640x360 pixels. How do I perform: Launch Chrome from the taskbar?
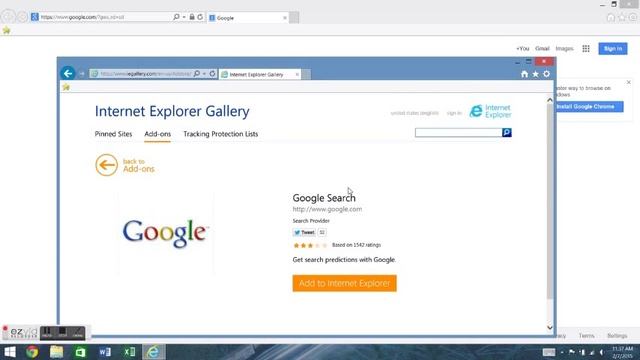coord(32,352)
